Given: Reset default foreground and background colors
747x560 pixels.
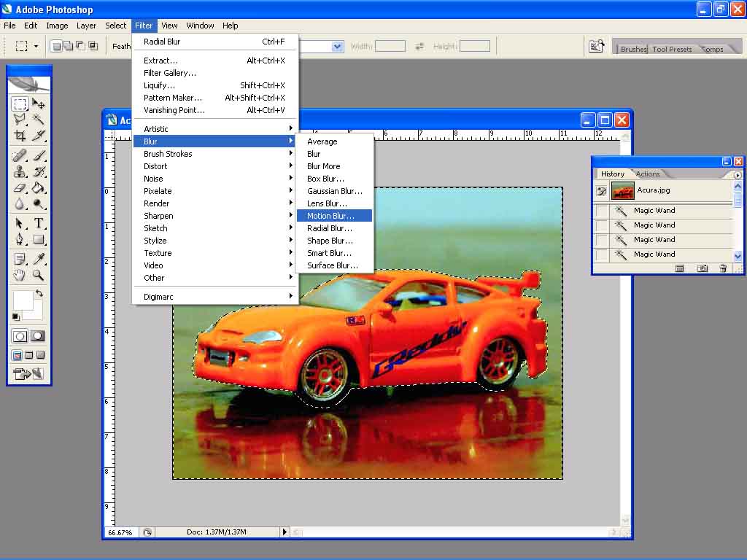Looking at the screenshot, I should click(x=16, y=316).
